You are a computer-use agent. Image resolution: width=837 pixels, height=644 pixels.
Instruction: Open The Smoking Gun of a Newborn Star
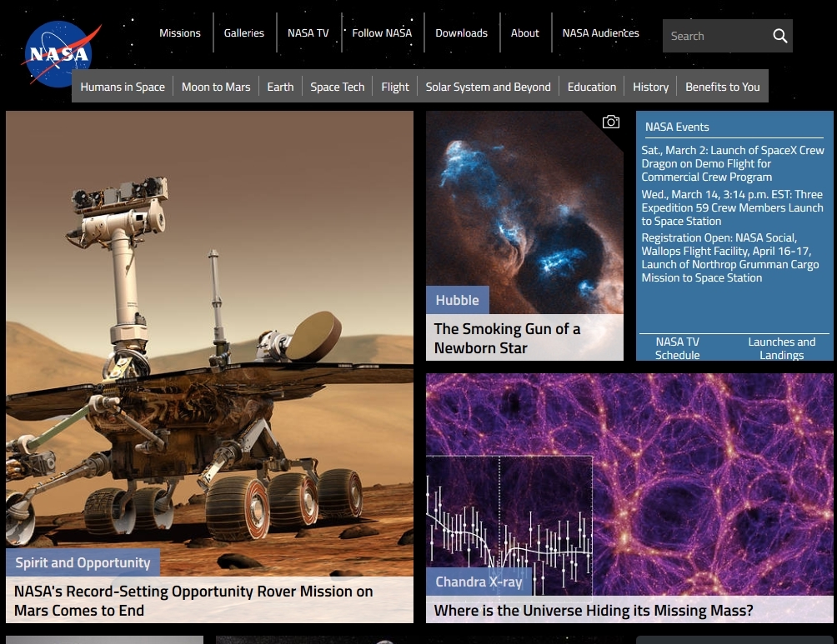[x=507, y=337]
